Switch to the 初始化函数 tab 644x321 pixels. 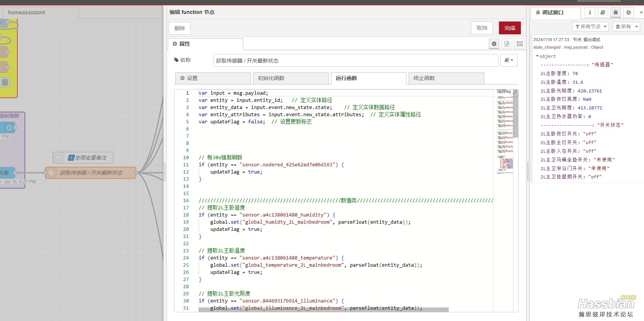click(x=291, y=78)
